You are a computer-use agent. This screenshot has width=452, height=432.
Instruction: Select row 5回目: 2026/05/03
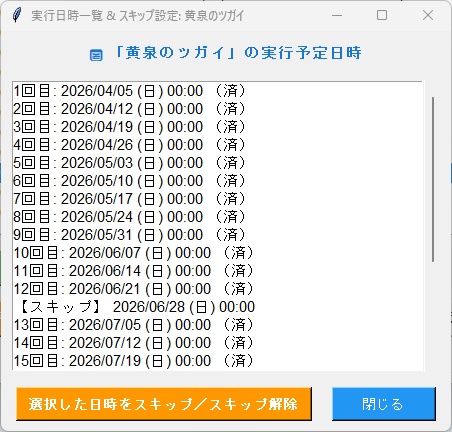(217, 163)
